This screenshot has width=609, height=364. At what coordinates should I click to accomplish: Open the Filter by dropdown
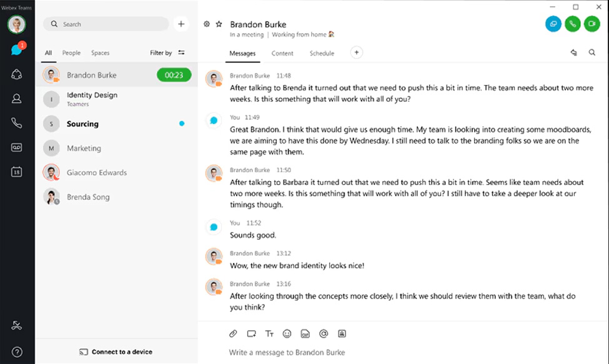click(167, 53)
